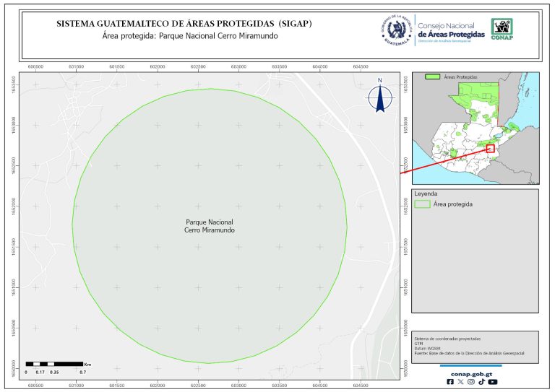The height and width of the screenshot is (392, 555).
Task: Click the Áreas Protegidas swatch in inset map
Action: tap(432, 76)
